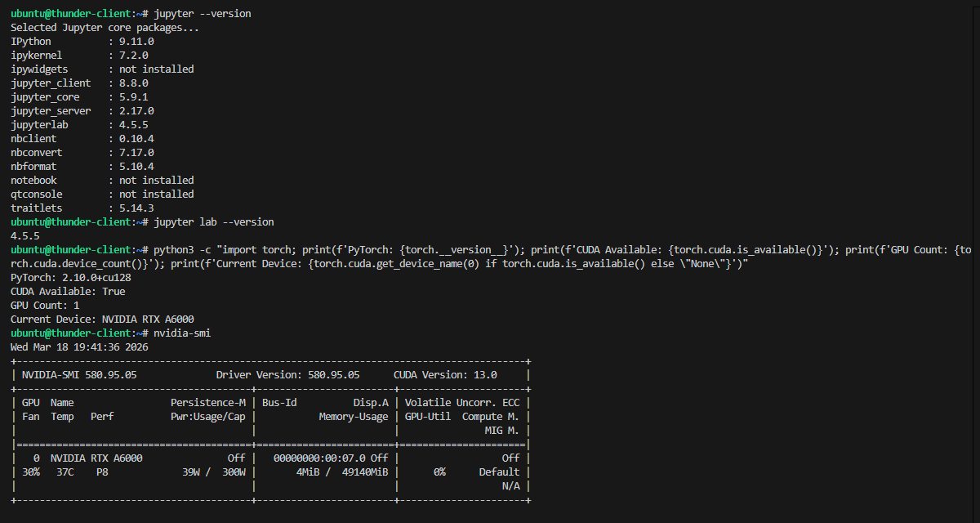The width and height of the screenshot is (980, 523).
Task: Click the fan speed value 30%
Action: 31,472
